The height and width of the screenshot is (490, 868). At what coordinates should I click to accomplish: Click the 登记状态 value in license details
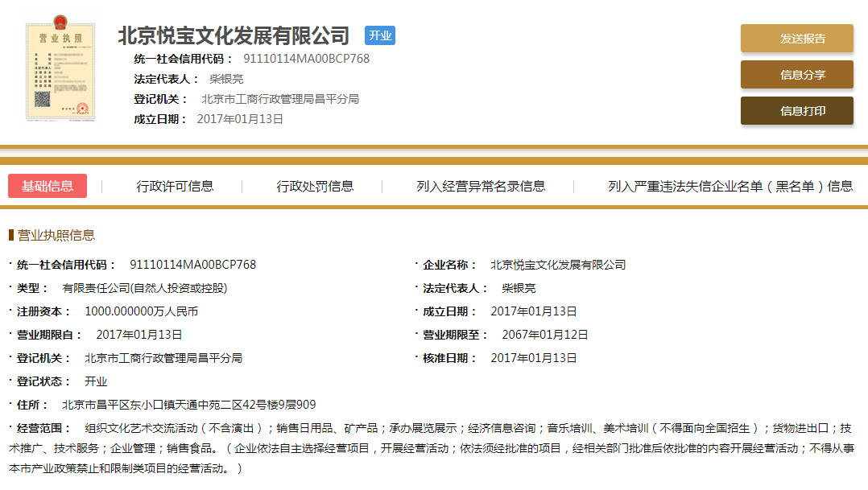click(96, 381)
